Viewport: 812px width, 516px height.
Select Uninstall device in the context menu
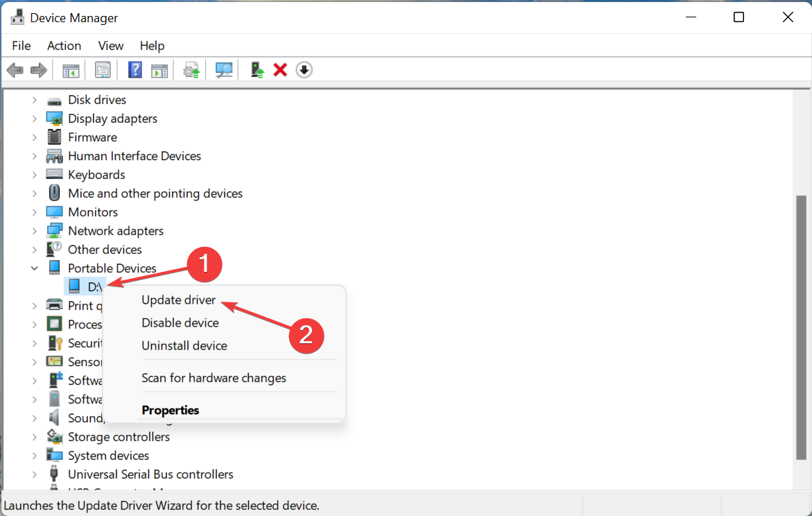pos(184,345)
